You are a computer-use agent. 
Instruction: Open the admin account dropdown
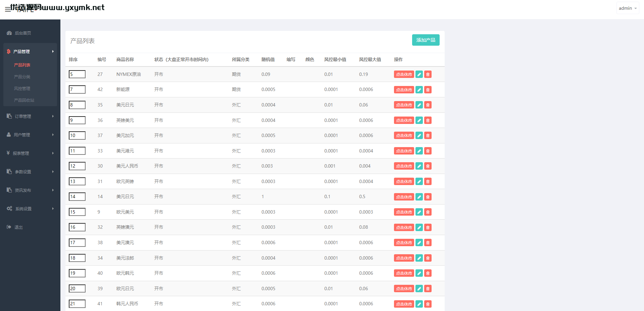(628, 8)
